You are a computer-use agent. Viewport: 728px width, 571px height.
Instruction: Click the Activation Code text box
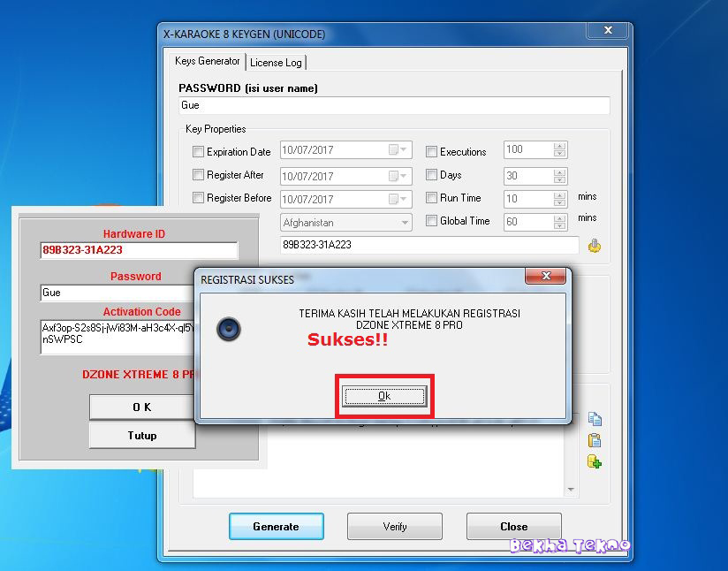point(118,337)
